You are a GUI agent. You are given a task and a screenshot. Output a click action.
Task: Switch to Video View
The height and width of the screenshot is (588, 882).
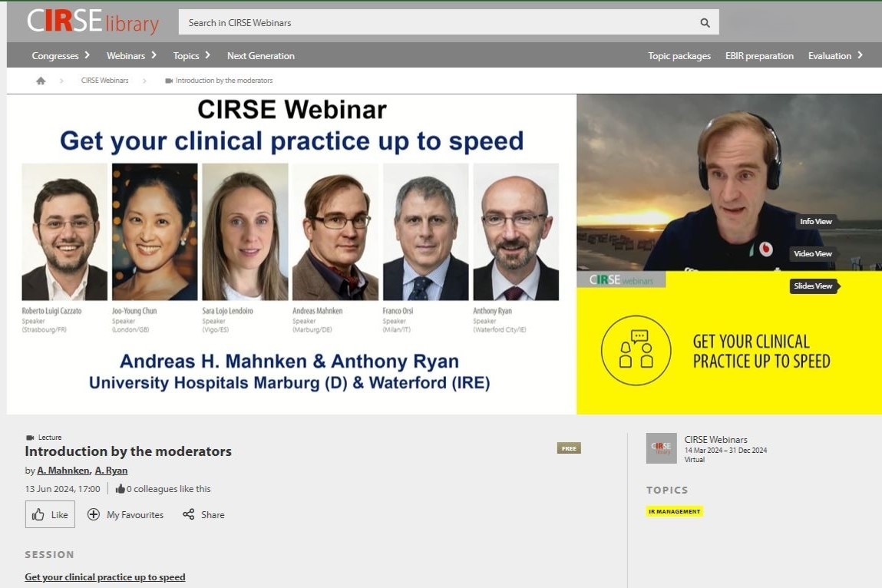pos(813,254)
